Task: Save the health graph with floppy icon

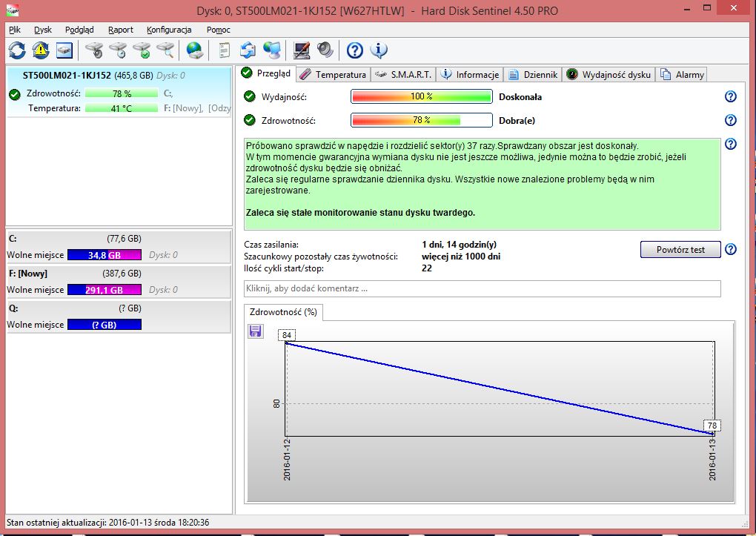Action: pos(255,331)
